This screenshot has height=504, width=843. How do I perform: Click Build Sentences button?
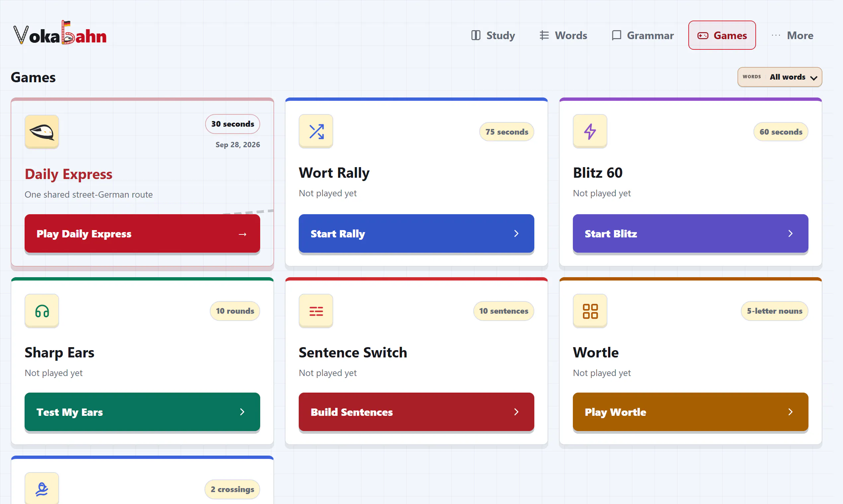pyautogui.click(x=416, y=412)
